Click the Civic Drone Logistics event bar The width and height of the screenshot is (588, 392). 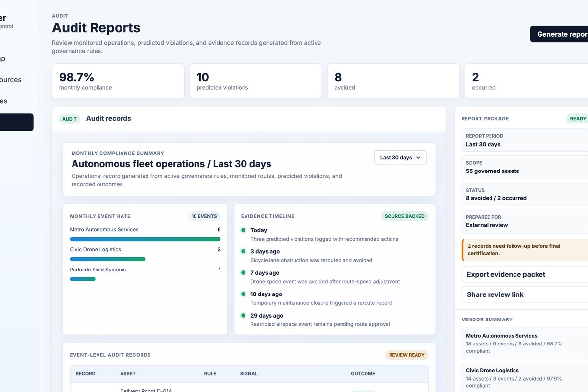point(107,259)
